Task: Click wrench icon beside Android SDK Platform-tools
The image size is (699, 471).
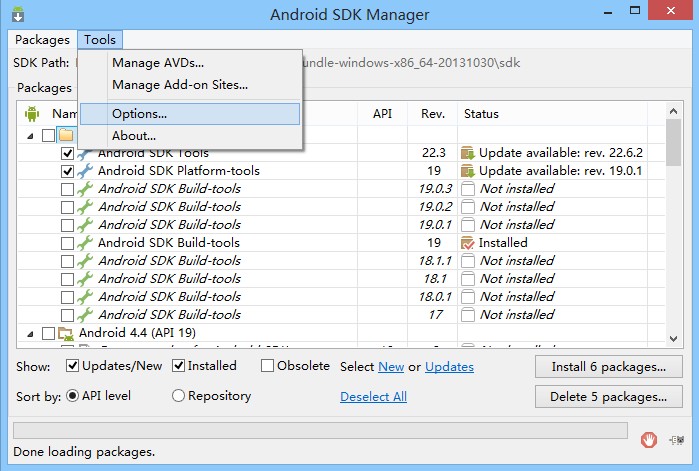Action: [85, 171]
